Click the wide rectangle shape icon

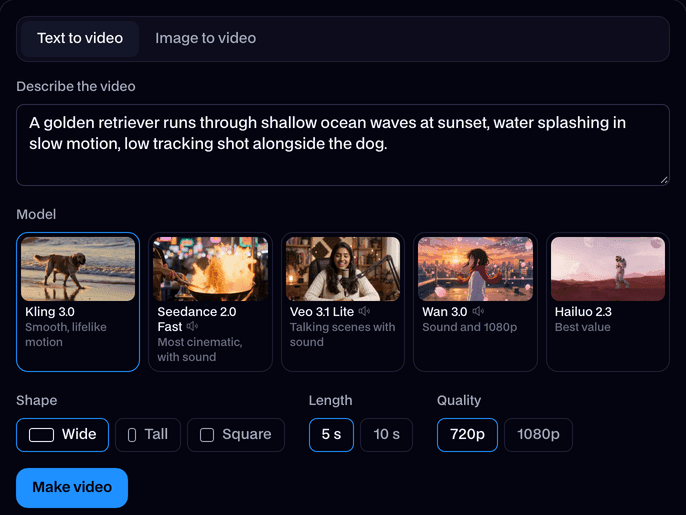42,435
